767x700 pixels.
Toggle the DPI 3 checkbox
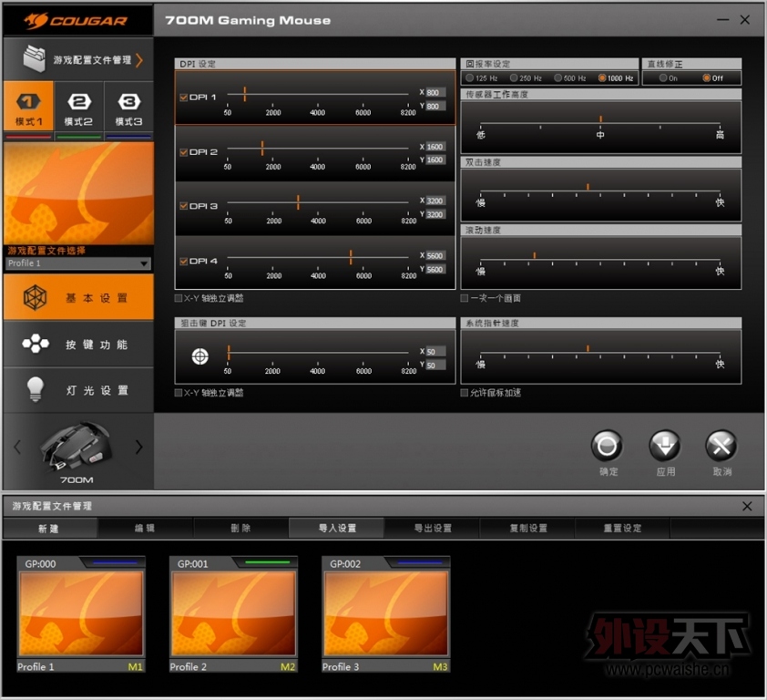[183, 206]
